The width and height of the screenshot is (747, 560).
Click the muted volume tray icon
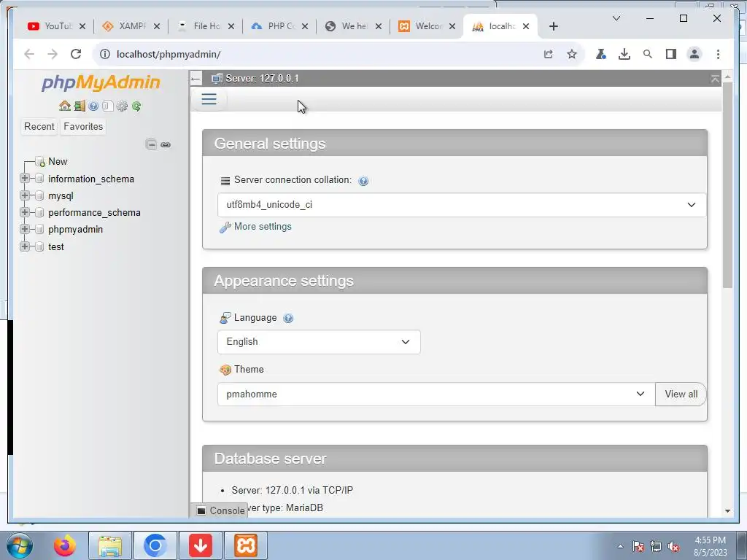[x=673, y=547]
